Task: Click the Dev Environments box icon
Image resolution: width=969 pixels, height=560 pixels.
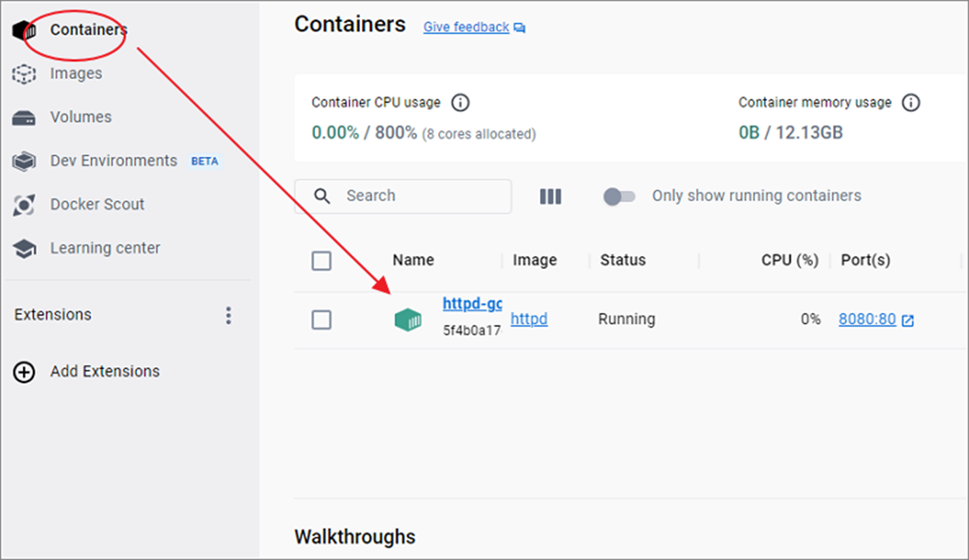Action: [x=24, y=162]
